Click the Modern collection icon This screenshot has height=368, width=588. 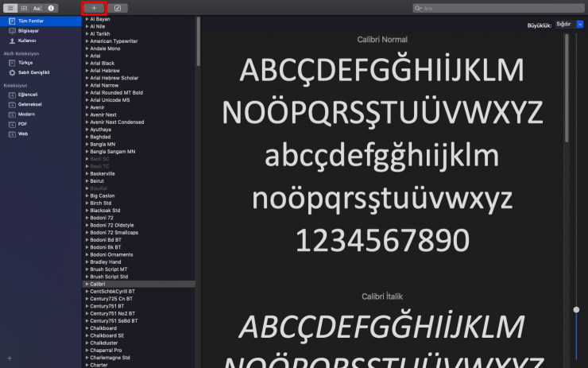click(12, 114)
